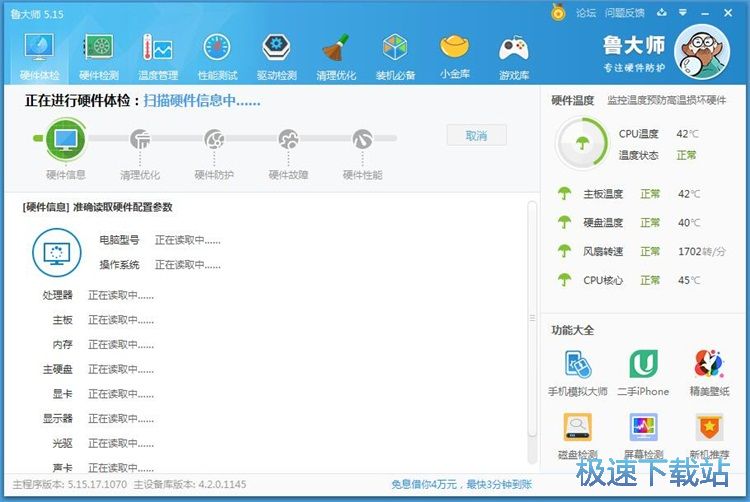Click the CPU核心 45℃ value
The image size is (750, 502).
point(689,280)
